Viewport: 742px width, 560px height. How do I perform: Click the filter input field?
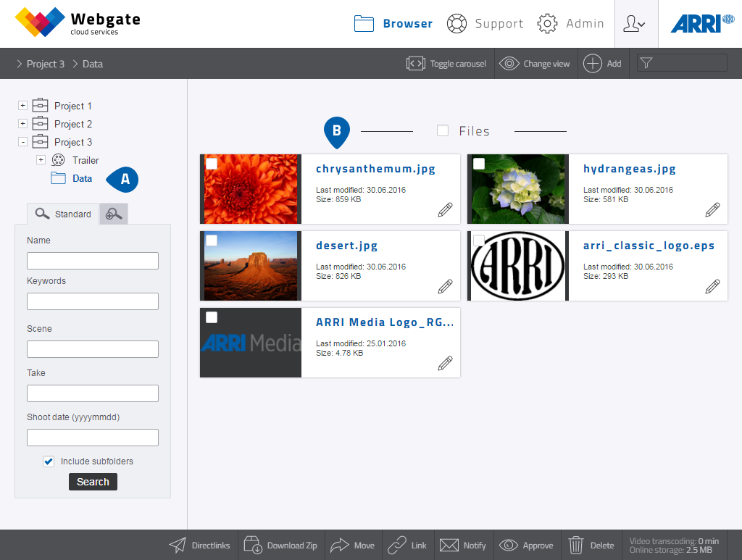[682, 63]
